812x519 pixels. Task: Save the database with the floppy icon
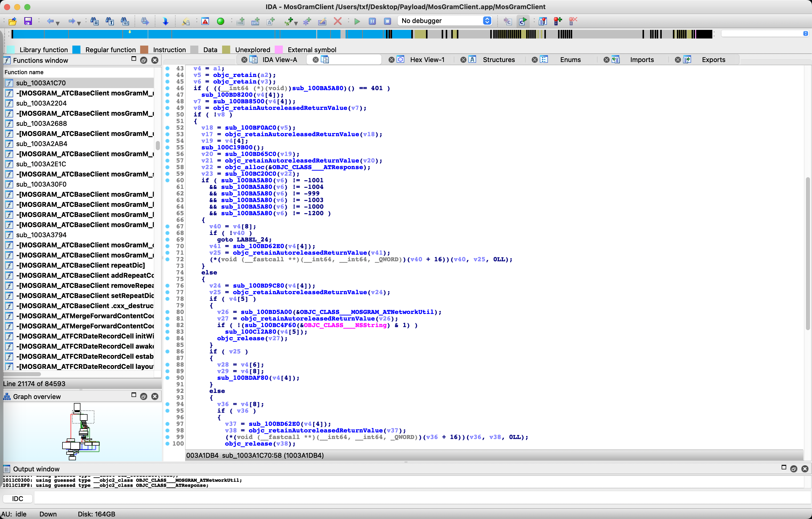[x=28, y=21]
